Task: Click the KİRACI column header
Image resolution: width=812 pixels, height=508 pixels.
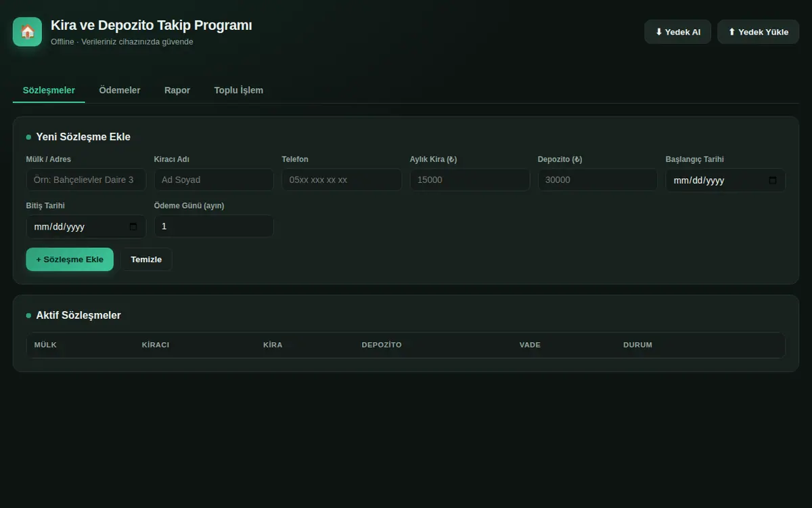Action: coord(156,345)
